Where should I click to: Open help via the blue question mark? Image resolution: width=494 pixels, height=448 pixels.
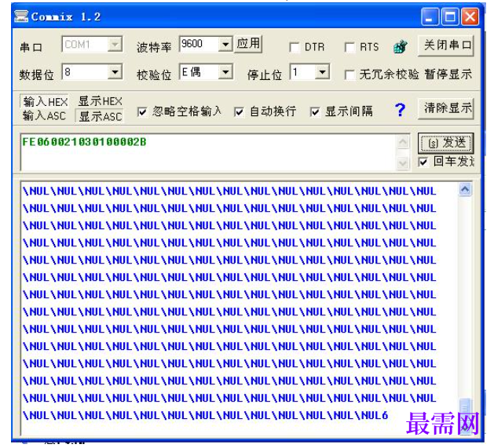pos(400,110)
